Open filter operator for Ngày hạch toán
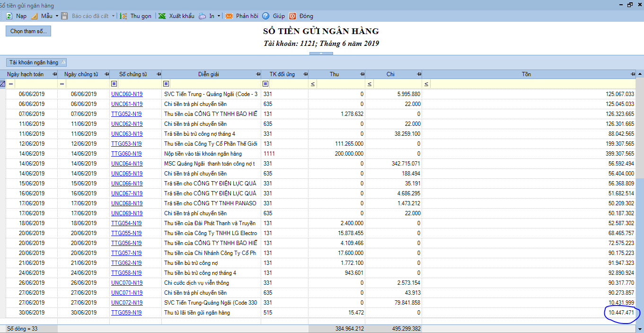This screenshot has width=644, height=333. (x=10, y=84)
